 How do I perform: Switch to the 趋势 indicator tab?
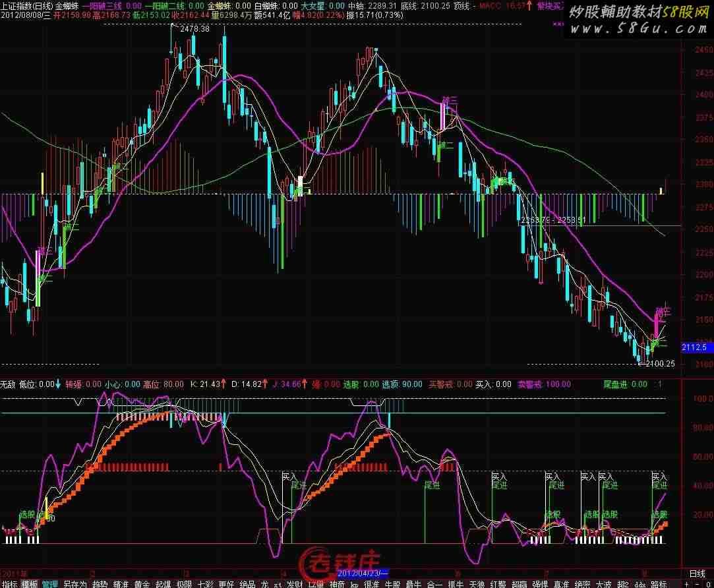tap(100, 584)
